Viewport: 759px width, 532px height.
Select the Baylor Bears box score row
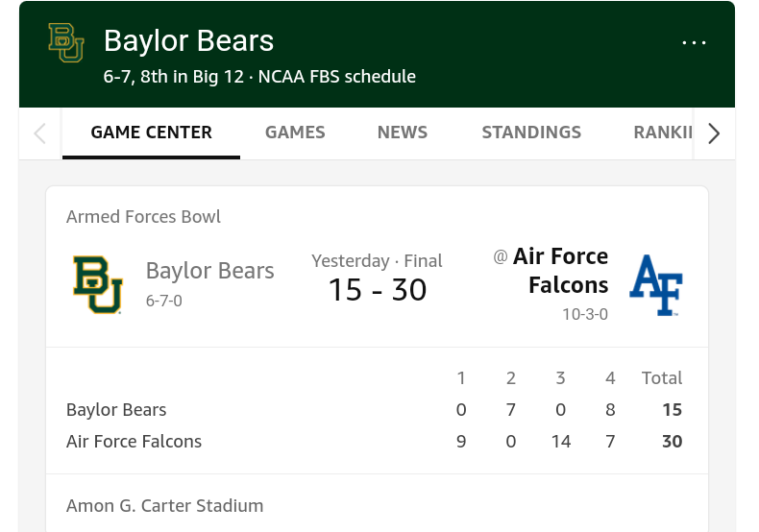pos(116,410)
